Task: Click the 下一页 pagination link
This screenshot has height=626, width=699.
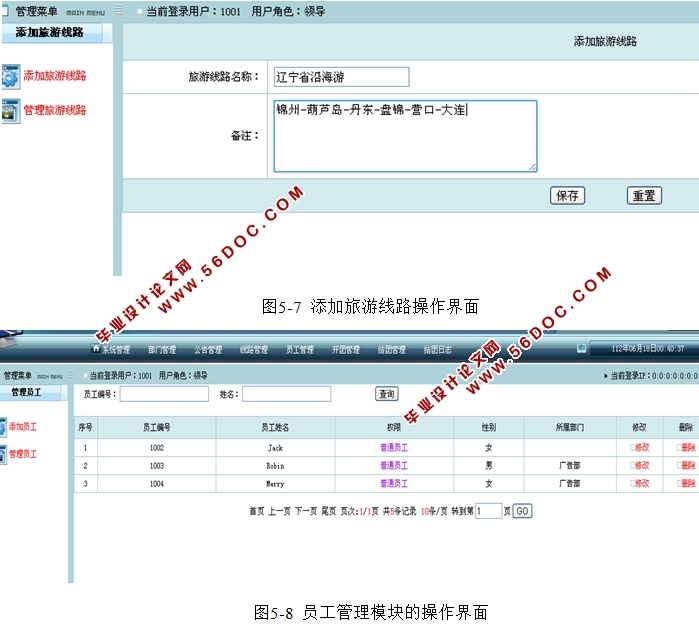Action: click(x=305, y=511)
